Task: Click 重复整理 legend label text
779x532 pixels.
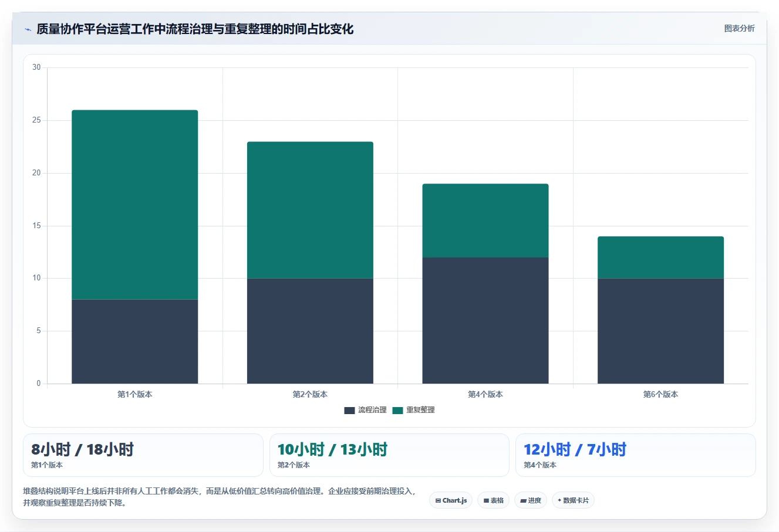Action: [420, 410]
